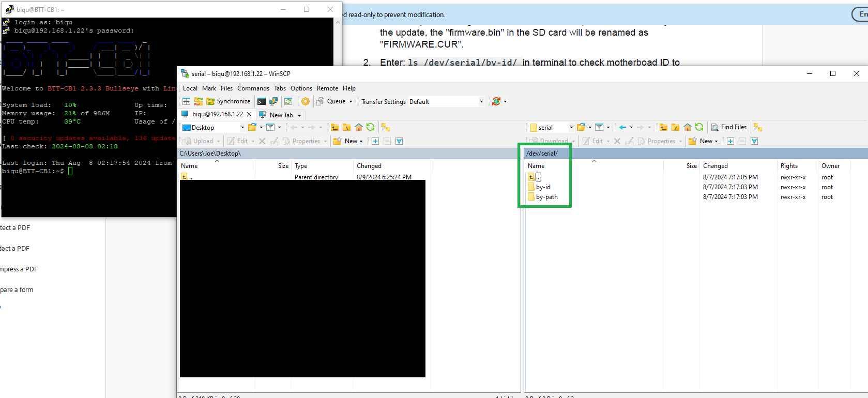868x398 pixels.
Task: Go to remote parent directory icon
Action: [663, 127]
